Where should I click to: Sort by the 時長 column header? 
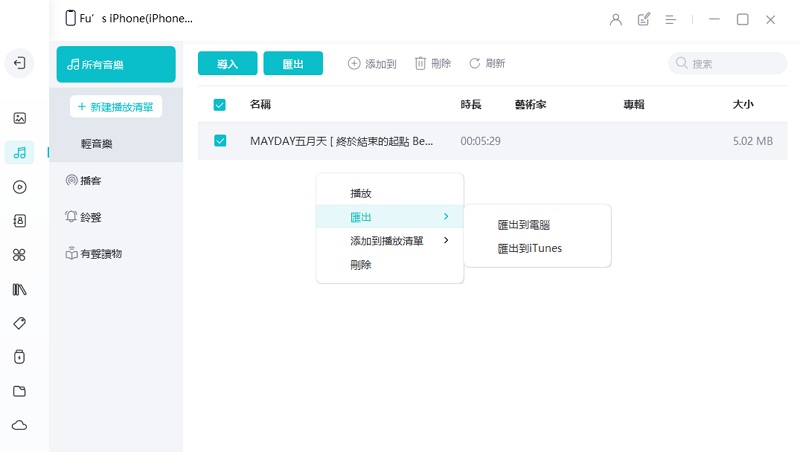471,104
